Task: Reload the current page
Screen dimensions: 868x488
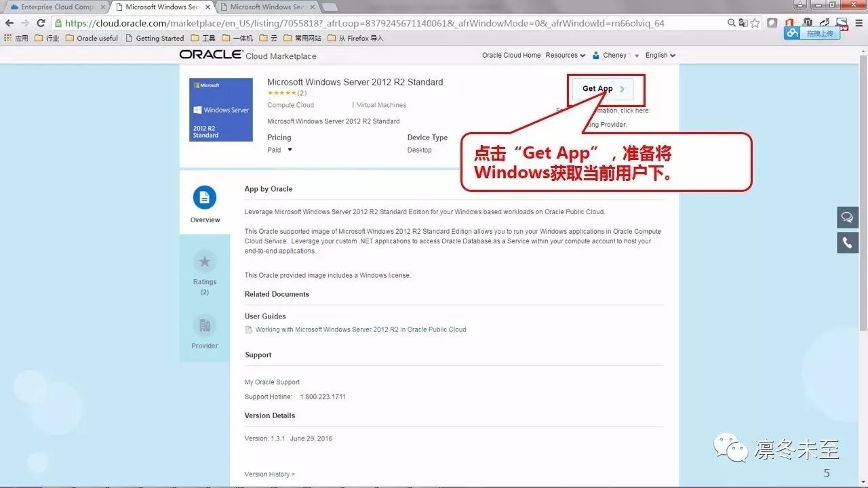Action: (41, 23)
